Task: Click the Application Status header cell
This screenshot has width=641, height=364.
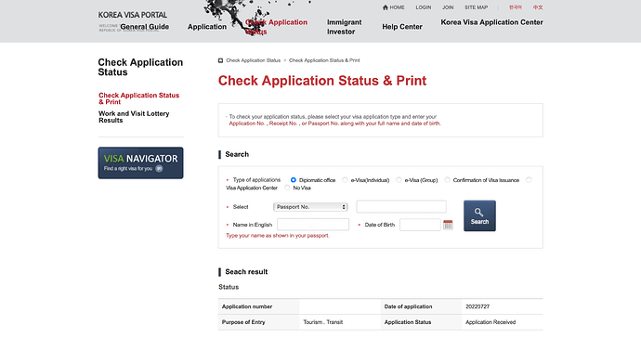Action: point(421,322)
